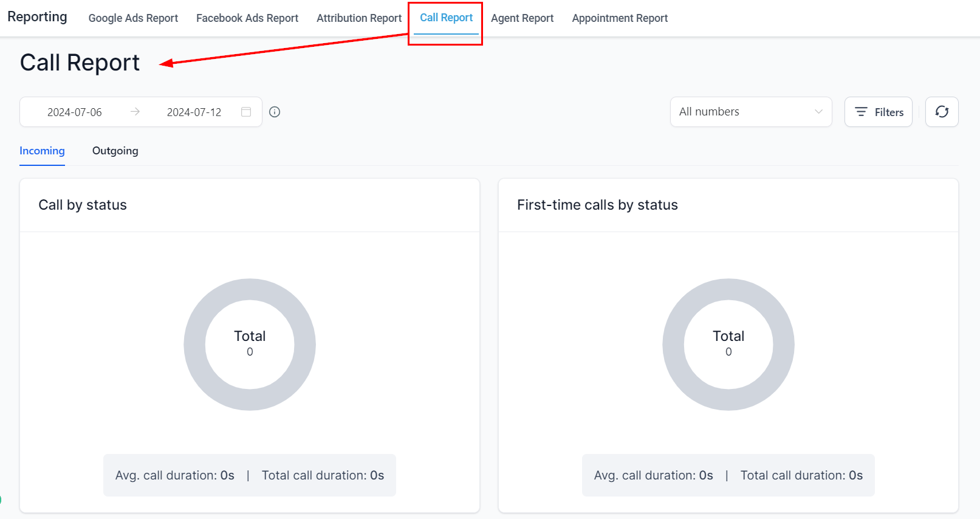Click the refresh icon button
Viewport: 980px width, 519px height.
[941, 112]
